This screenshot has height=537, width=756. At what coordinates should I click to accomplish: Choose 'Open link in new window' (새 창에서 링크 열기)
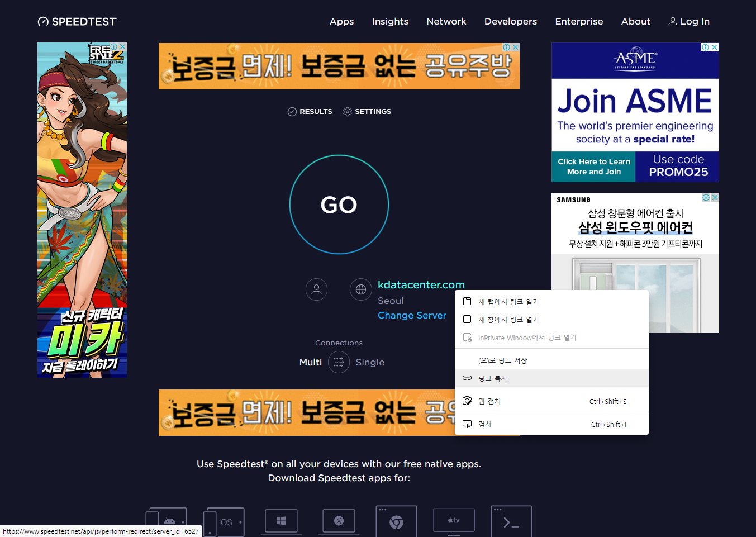pos(551,320)
